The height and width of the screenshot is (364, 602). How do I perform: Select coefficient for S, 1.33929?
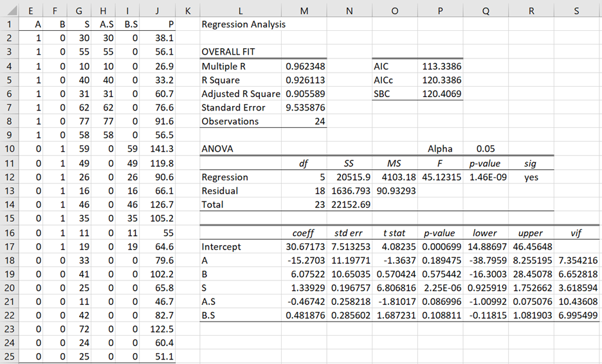(x=304, y=288)
